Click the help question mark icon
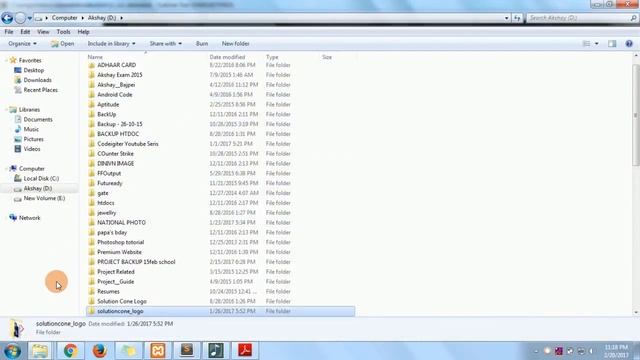Image resolution: width=640 pixels, height=360 pixels. 629,44
